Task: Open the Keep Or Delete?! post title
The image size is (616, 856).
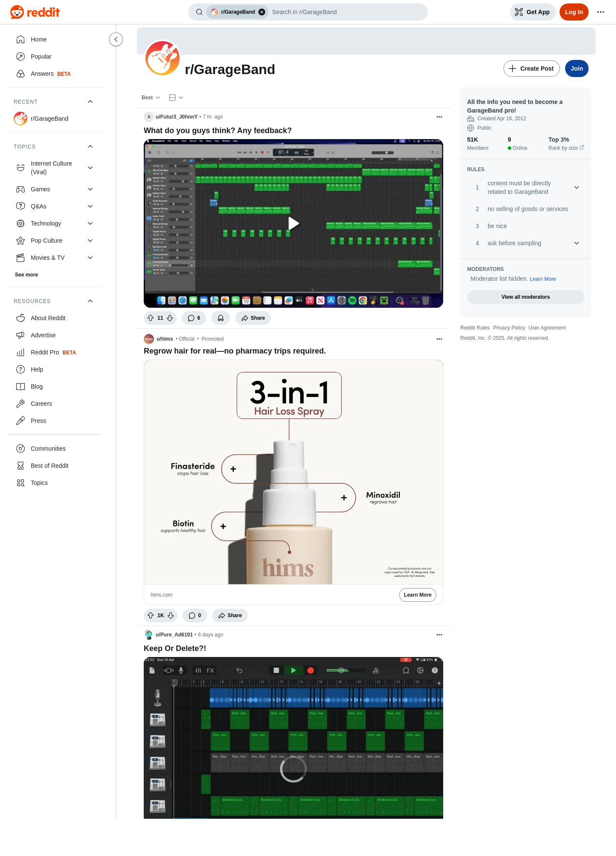Action: coord(175,648)
